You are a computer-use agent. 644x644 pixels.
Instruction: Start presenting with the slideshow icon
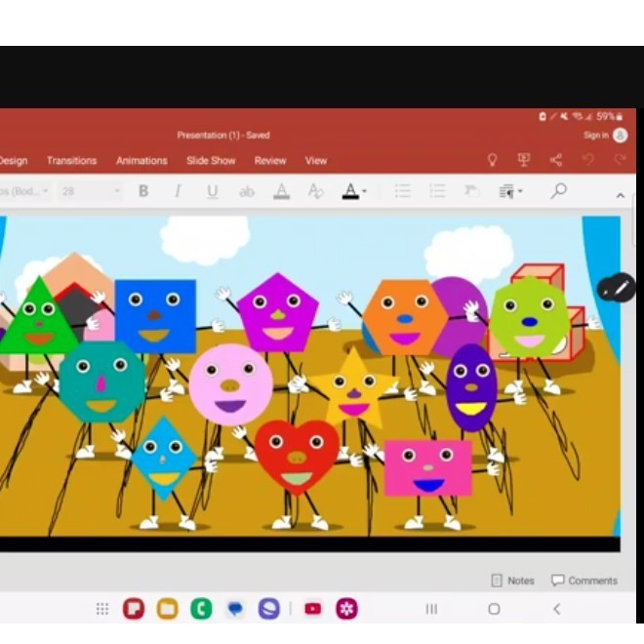pos(524,160)
